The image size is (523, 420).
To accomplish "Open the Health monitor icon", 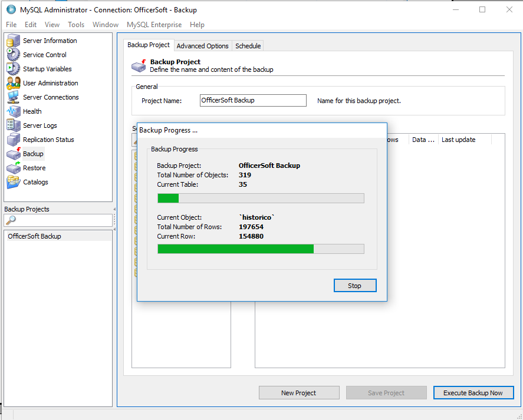I will click(13, 111).
